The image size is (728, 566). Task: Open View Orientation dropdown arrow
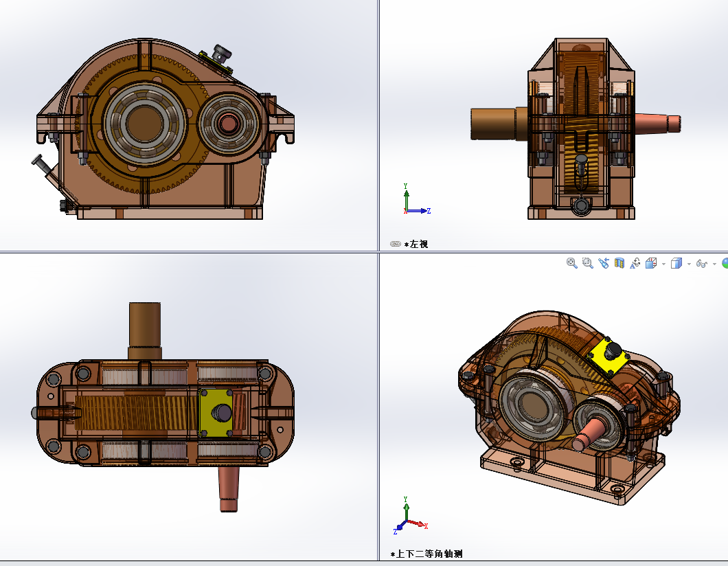pos(663,264)
